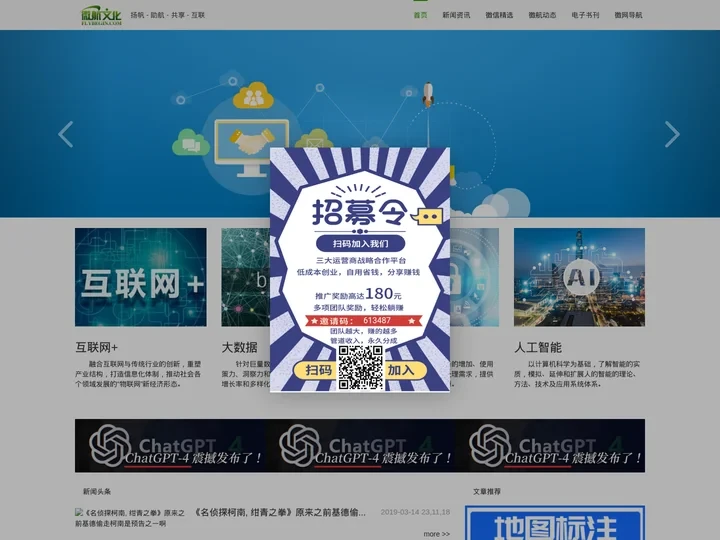The width and height of the screenshot is (720, 540).
Task: Open the padlock security thumbnail behind the popup
Action: coord(474,277)
